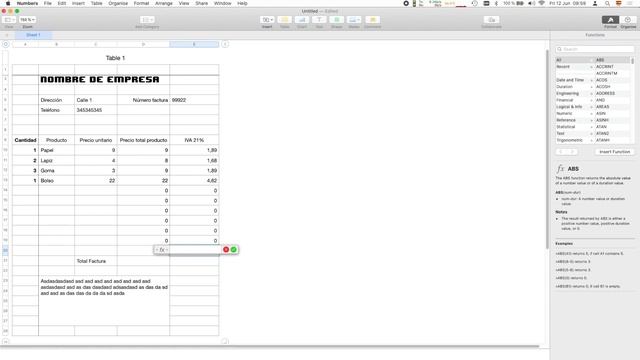Click the Text box toolbar icon
Screen dimensions: 640x360
(x=319, y=20)
